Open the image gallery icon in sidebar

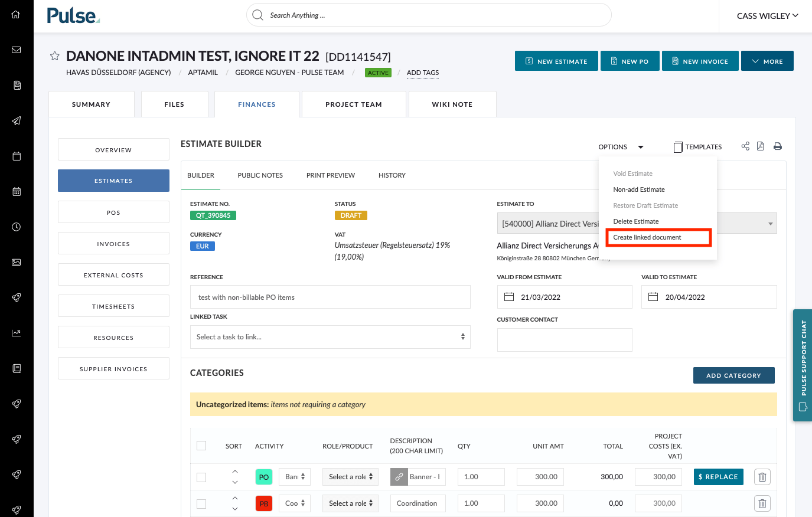point(17,262)
